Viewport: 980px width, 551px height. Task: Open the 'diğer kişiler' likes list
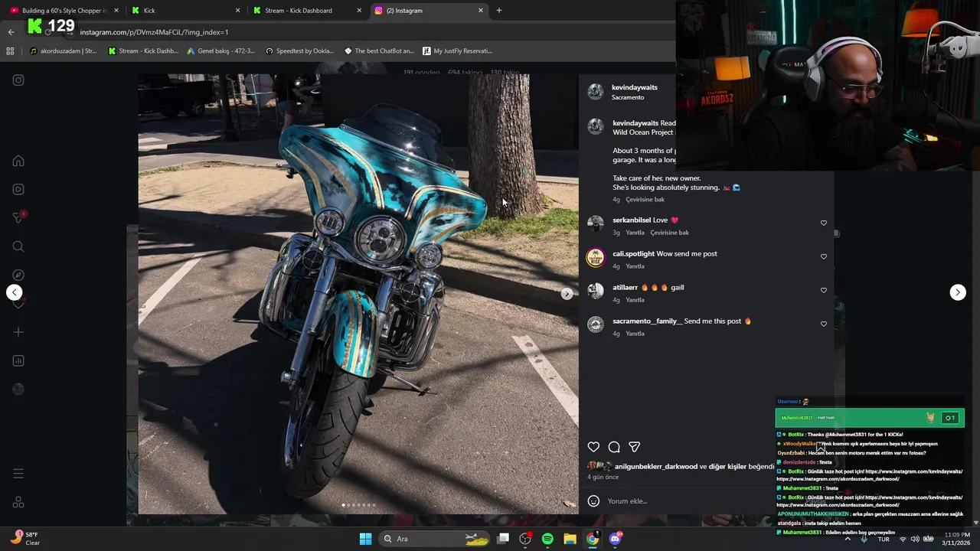727,466
